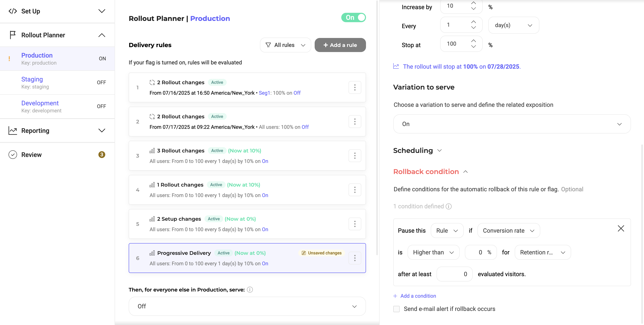Viewport: 644px width, 325px height.
Task: Open the Conversion rate metric dropdown
Action: pyautogui.click(x=508, y=231)
